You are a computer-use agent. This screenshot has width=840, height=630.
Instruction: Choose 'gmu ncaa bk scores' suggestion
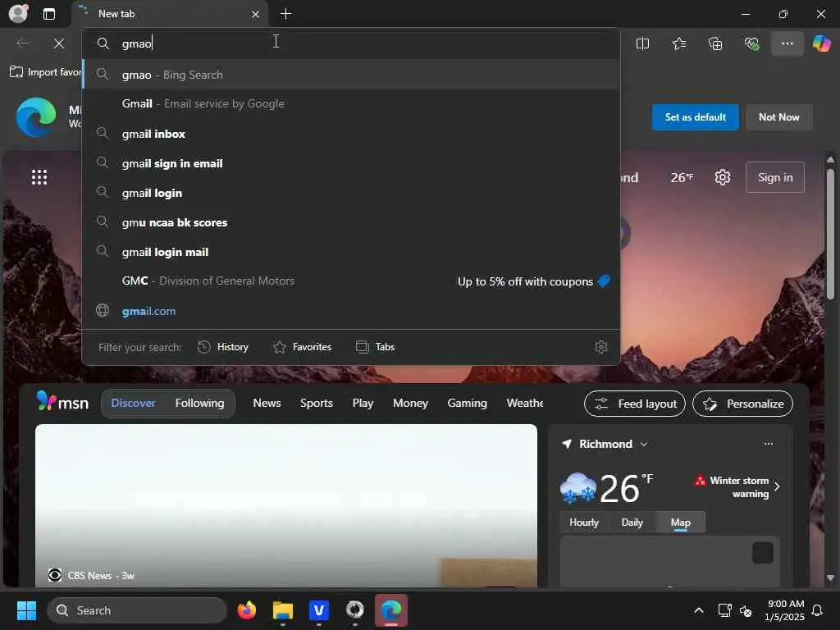(351, 222)
